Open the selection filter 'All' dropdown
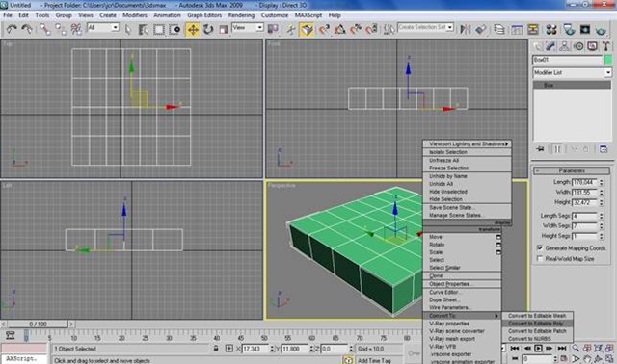Viewport: 617px width, 364px height. [115, 28]
